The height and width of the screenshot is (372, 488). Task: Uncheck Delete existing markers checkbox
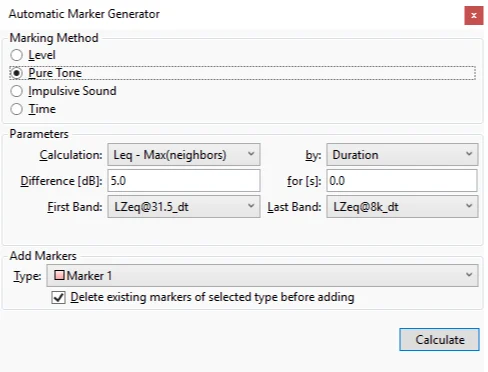click(x=58, y=297)
